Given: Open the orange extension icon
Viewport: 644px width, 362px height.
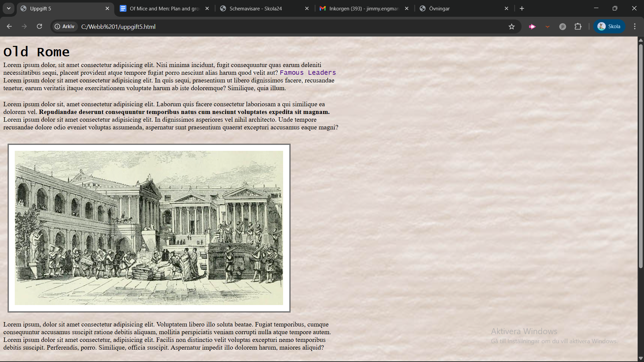Looking at the screenshot, I should (547, 26).
